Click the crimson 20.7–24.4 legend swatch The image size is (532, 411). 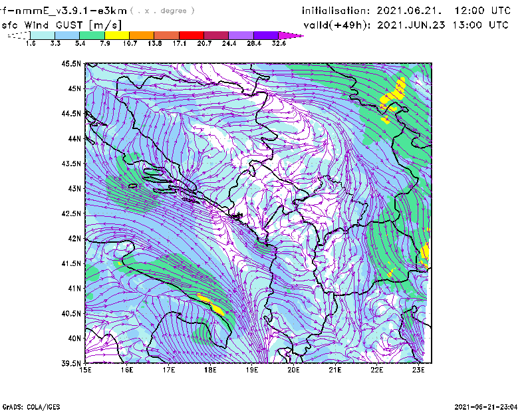(x=216, y=35)
